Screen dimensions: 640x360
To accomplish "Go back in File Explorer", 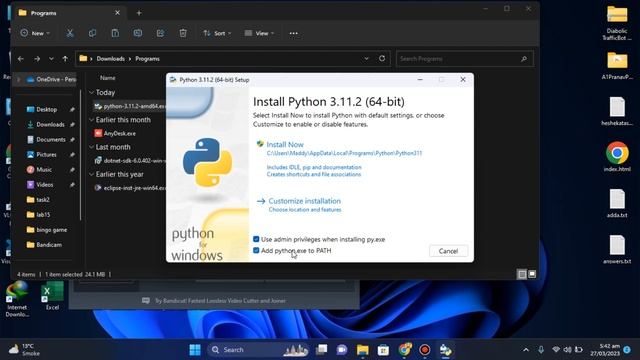I will point(20,59).
